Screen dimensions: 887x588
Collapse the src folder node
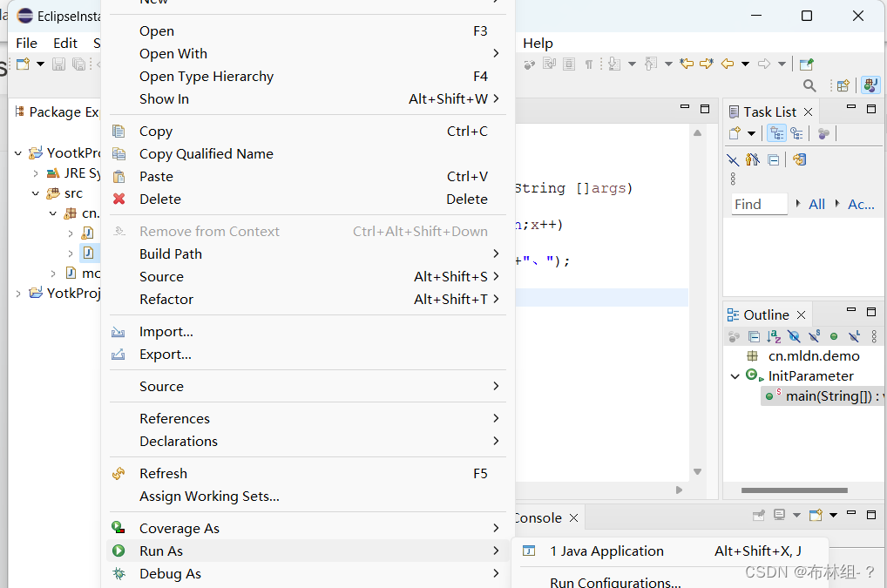point(35,194)
